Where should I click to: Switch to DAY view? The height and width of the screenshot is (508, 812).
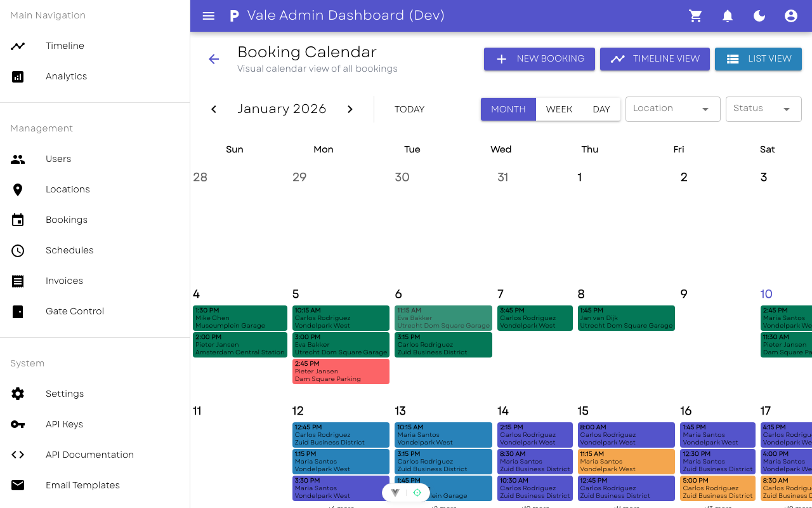(601, 109)
